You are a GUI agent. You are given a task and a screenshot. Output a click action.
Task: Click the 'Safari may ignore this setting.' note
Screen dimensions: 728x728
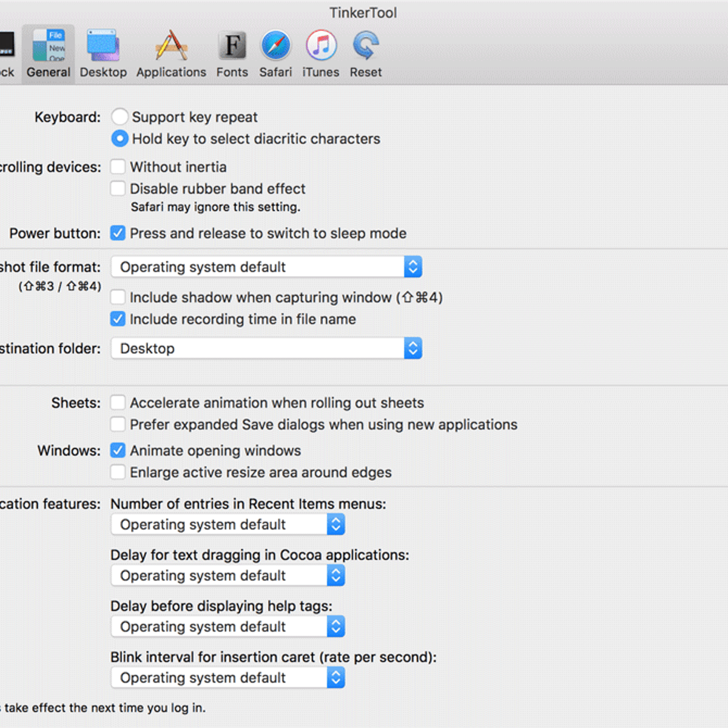[215, 207]
